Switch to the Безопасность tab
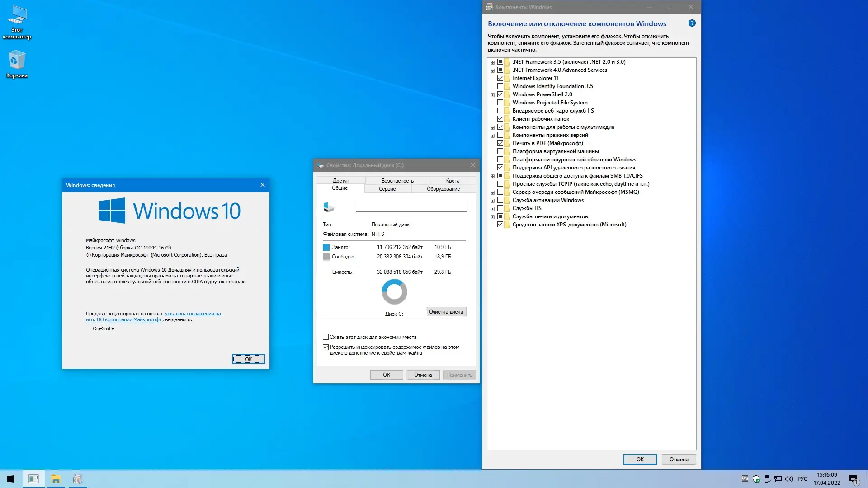 coord(397,181)
